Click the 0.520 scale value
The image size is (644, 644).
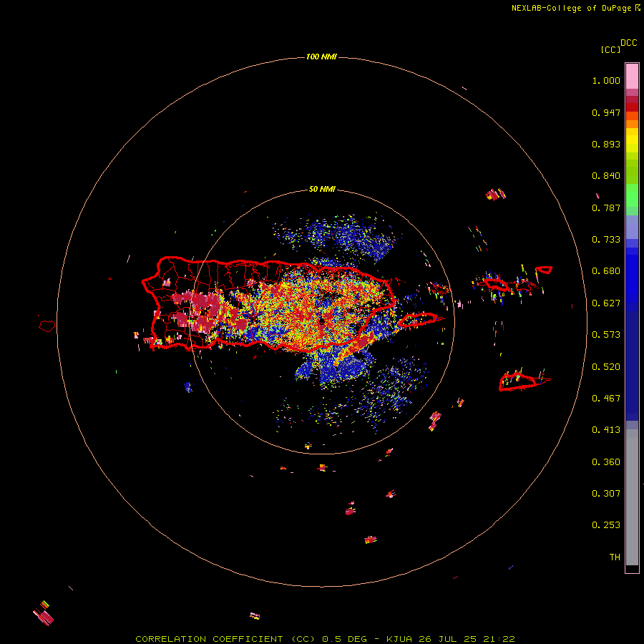coord(606,367)
